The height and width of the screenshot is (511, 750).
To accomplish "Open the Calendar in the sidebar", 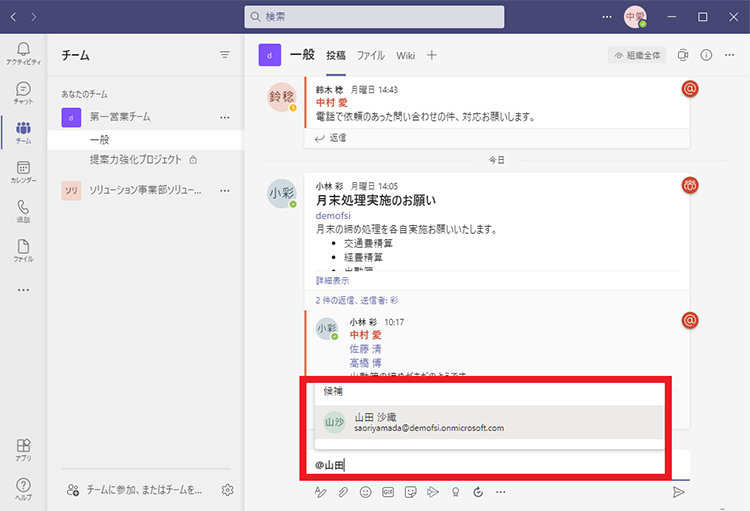I will click(x=23, y=172).
